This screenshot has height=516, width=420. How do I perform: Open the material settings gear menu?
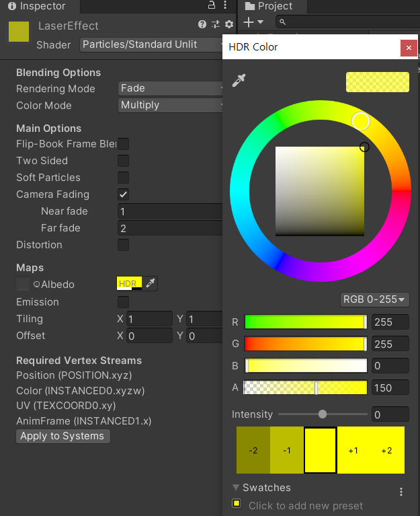(229, 25)
